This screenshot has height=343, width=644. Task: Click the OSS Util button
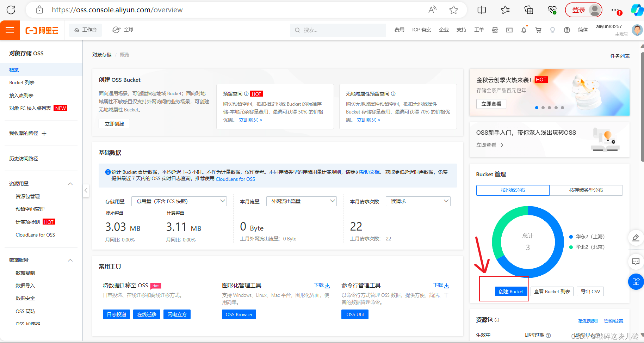pos(355,314)
